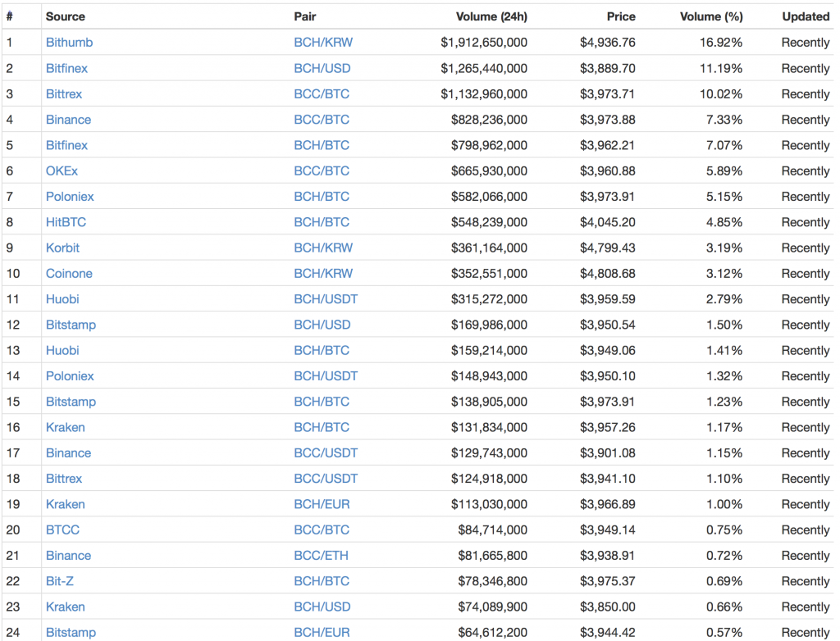840x641 pixels.
Task: Click HitBTC's BCH/BTC pair link
Action: coord(322,222)
